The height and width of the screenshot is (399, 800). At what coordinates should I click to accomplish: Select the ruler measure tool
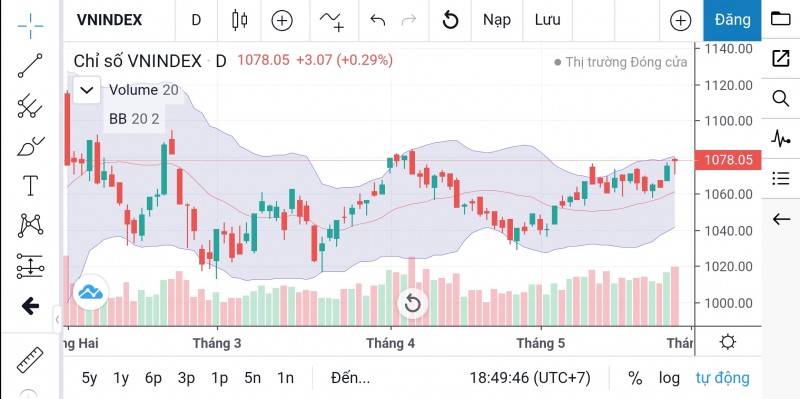coord(30,360)
